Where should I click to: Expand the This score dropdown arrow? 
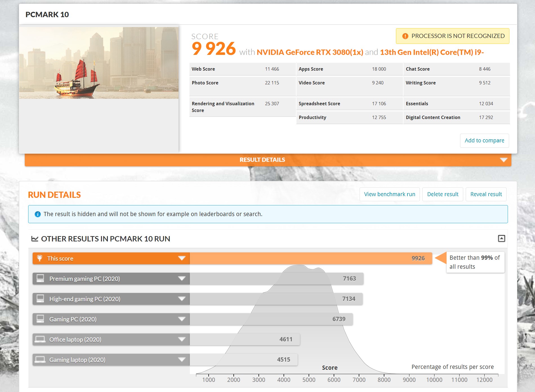pos(182,258)
